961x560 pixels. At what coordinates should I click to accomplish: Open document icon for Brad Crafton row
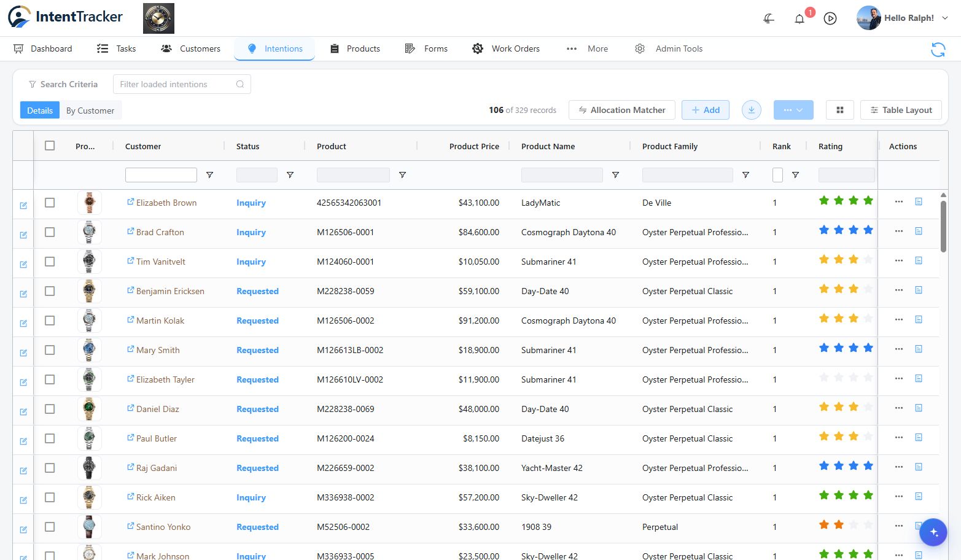pos(919,231)
